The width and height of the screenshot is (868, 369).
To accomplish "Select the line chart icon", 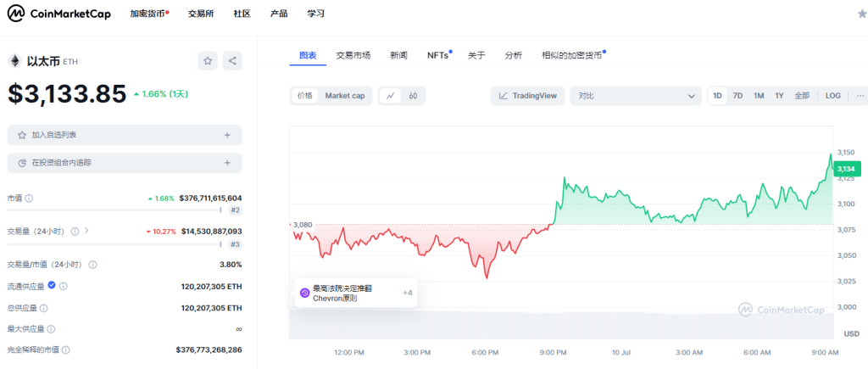I will click(390, 96).
